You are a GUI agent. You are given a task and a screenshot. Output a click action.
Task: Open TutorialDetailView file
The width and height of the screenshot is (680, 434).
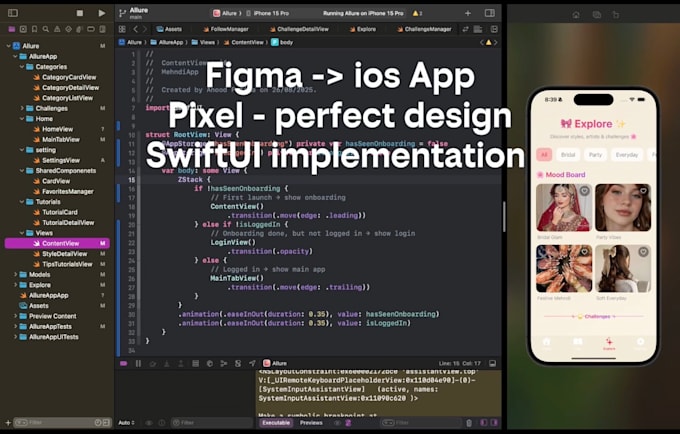(64, 223)
